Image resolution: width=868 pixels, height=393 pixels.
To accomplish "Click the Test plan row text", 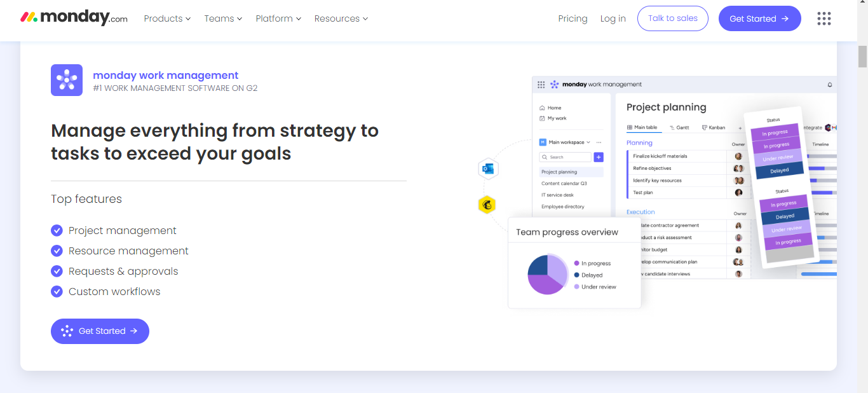I will coord(642,193).
